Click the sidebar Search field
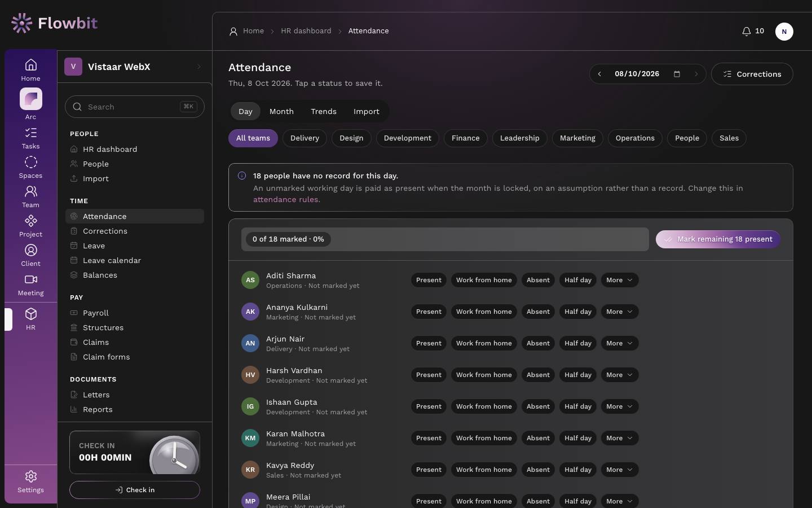 135,107
